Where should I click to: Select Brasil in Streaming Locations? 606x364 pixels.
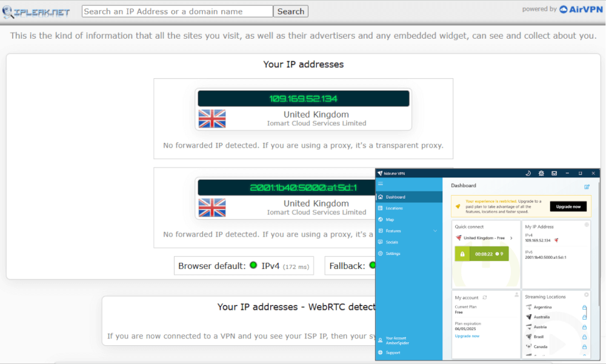[x=538, y=337]
